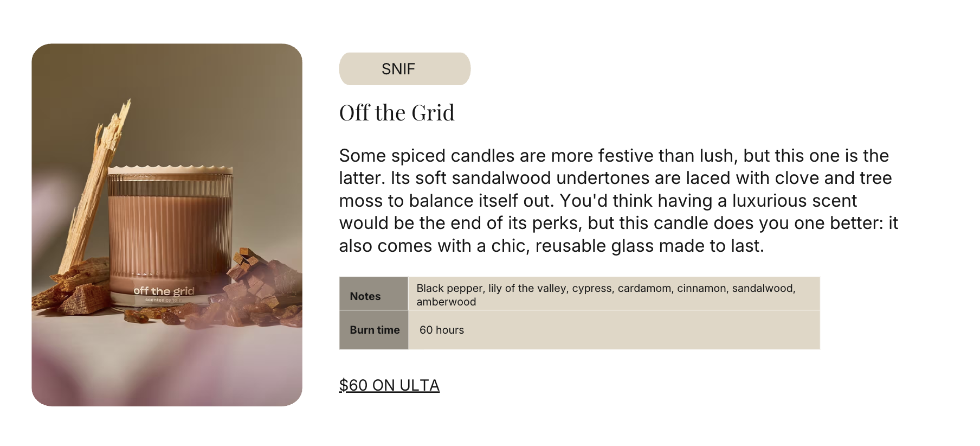Click the Burn time row header cell

[x=373, y=330]
